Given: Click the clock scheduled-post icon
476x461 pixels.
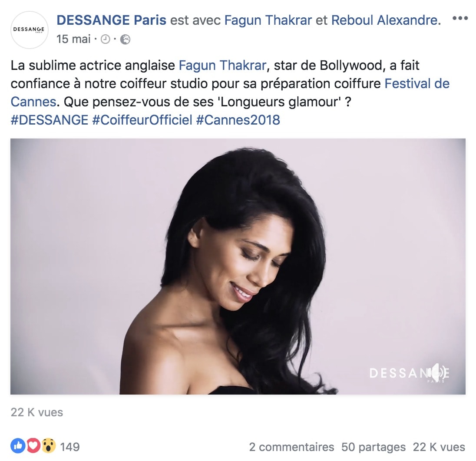Looking at the screenshot, I should point(106,40).
